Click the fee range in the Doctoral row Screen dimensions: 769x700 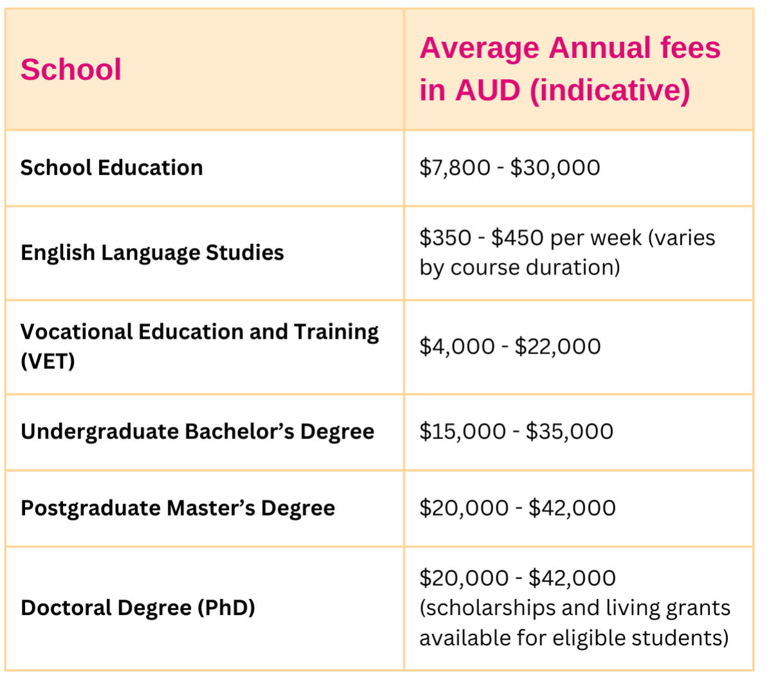[518, 578]
